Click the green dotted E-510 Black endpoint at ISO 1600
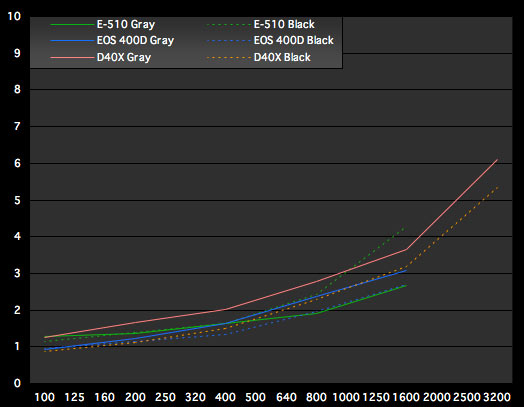Image resolution: width=524 pixels, height=407 pixels. tap(405, 228)
